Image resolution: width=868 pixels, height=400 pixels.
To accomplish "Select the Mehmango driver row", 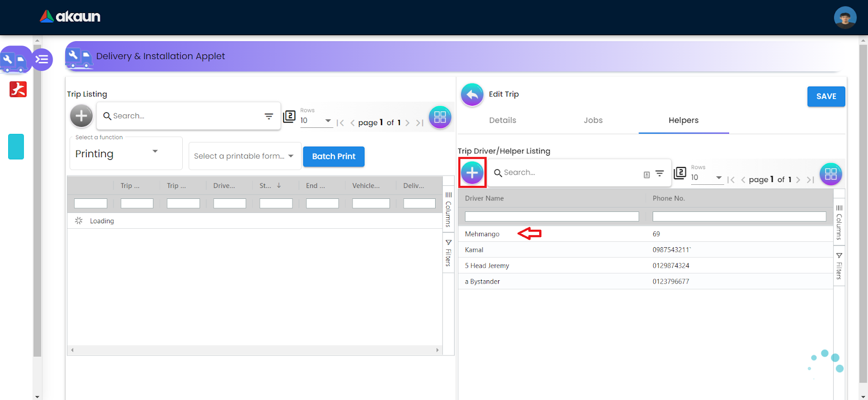I will point(646,234).
